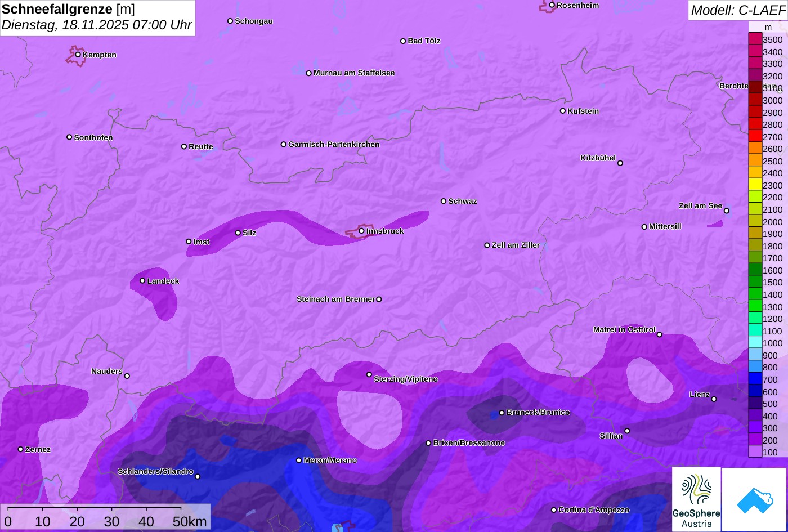Click the Meran/Merano marker dot
The image size is (788, 532).
(x=298, y=461)
